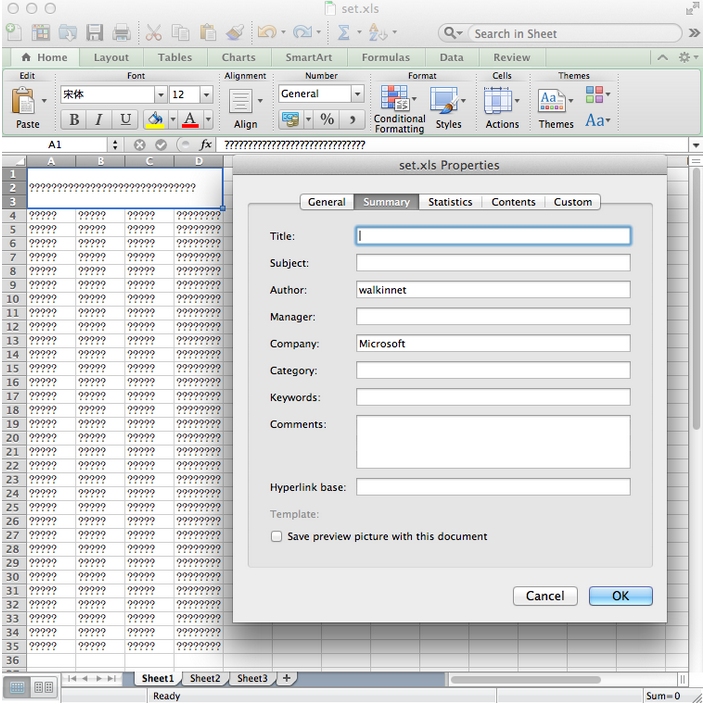
Task: Cancel formula entry with X icon
Action: (x=140, y=145)
